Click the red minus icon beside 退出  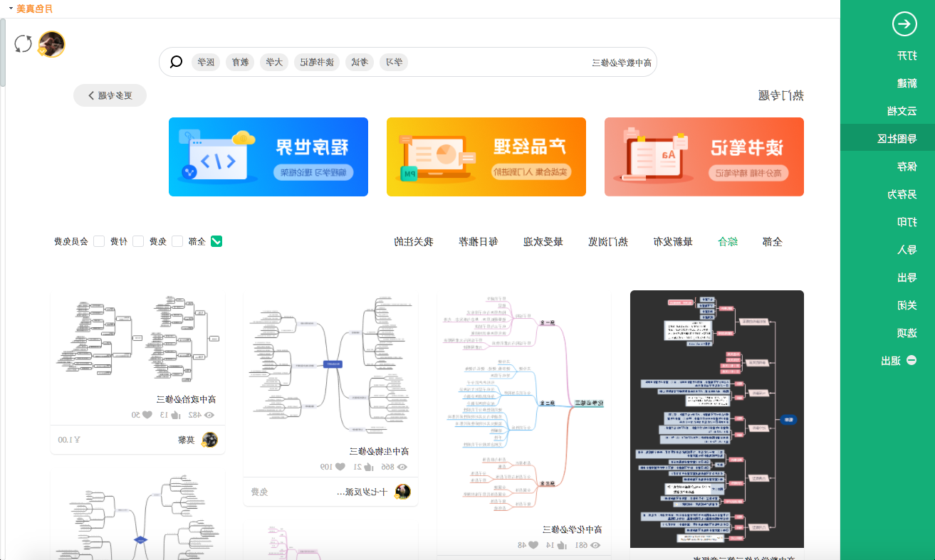pyautogui.click(x=911, y=361)
